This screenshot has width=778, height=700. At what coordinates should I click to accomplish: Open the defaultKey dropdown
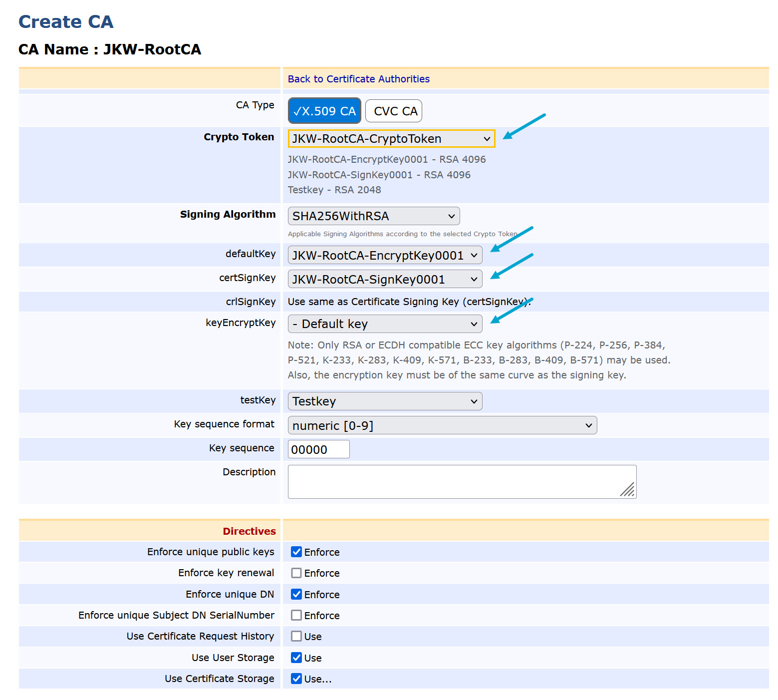coord(385,255)
